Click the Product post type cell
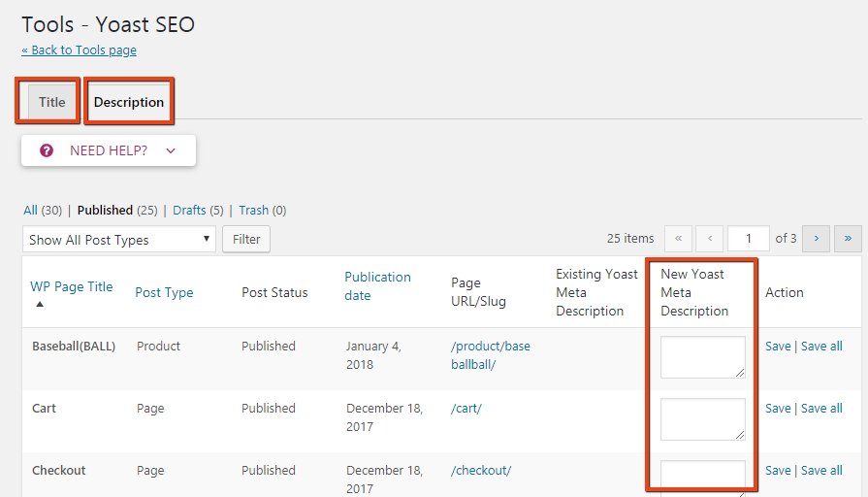The image size is (868, 497). click(x=158, y=347)
